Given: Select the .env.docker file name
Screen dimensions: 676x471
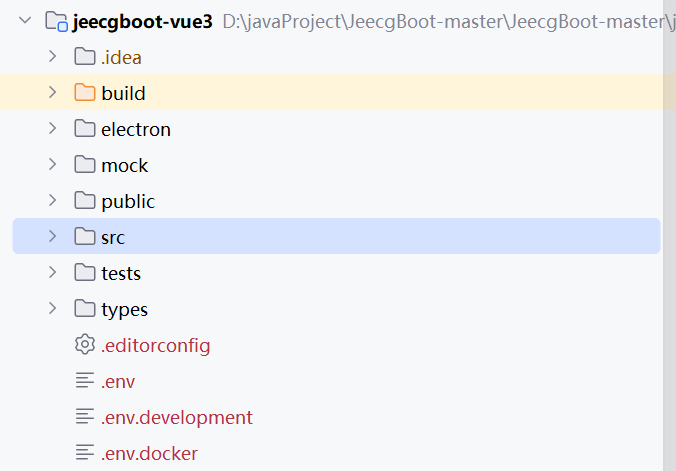Looking at the screenshot, I should pos(149,453).
